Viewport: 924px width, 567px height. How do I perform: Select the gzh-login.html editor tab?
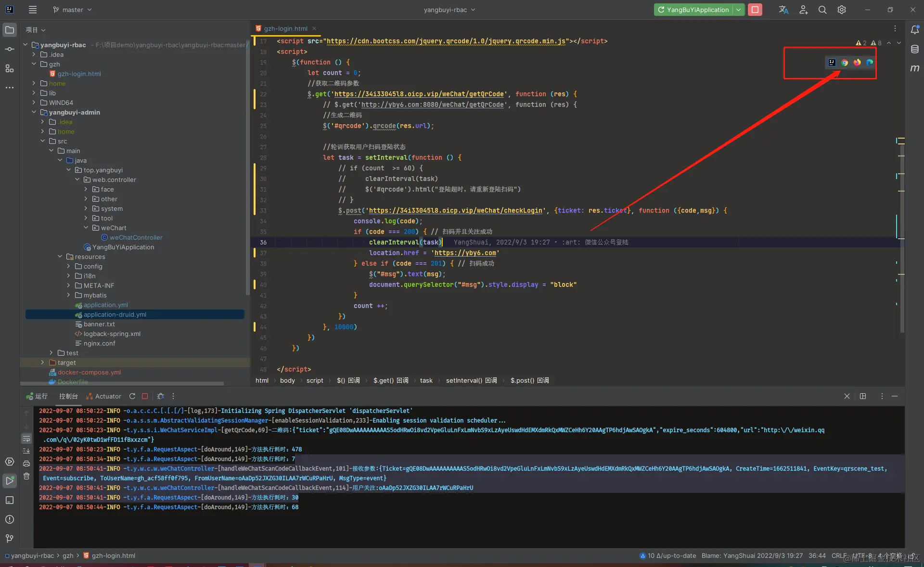pyautogui.click(x=285, y=28)
